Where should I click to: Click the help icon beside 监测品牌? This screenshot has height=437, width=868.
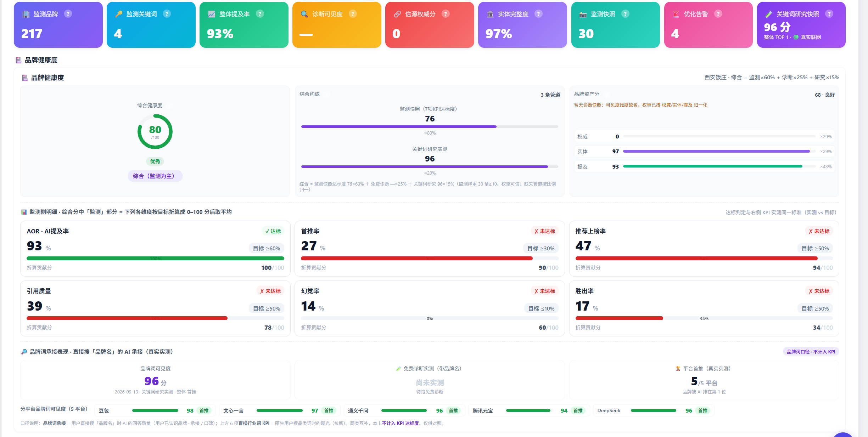68,14
